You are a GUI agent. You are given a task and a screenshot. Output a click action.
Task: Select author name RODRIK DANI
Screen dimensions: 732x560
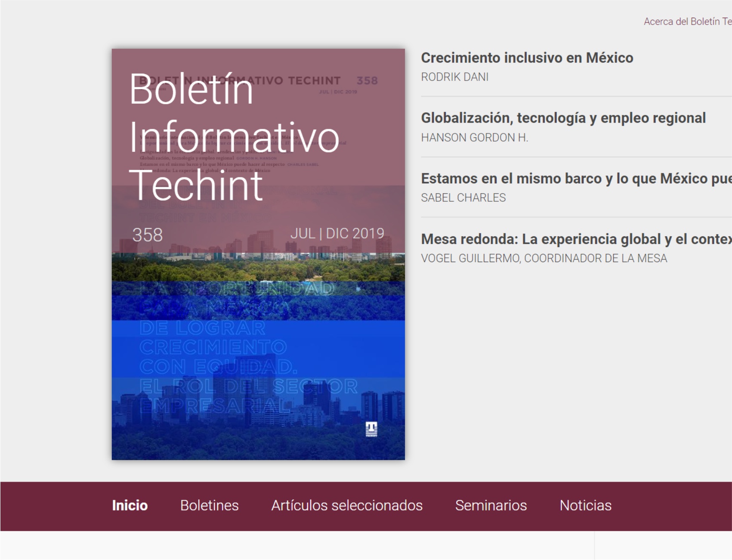coord(454,77)
